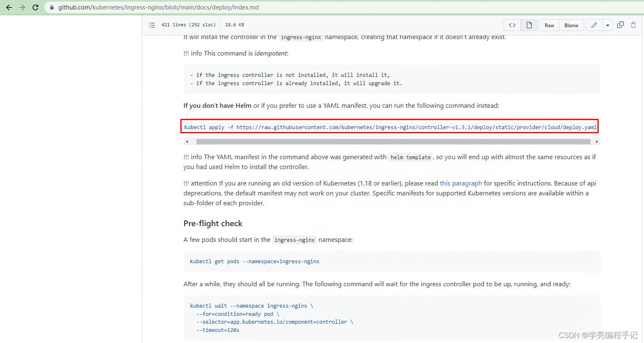Screen dimensions: 644x343
Task: Open the edit options dropdown arrow
Action: [x=608, y=25]
